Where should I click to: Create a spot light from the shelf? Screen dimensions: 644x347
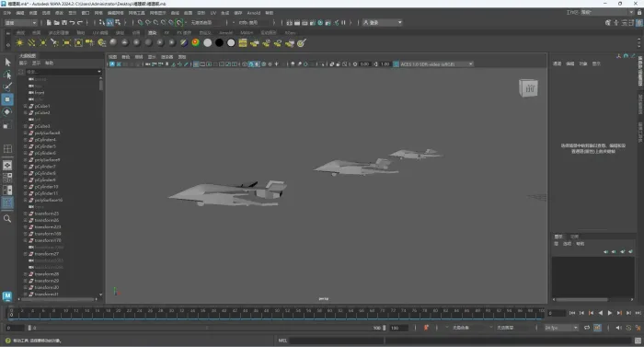click(54, 42)
